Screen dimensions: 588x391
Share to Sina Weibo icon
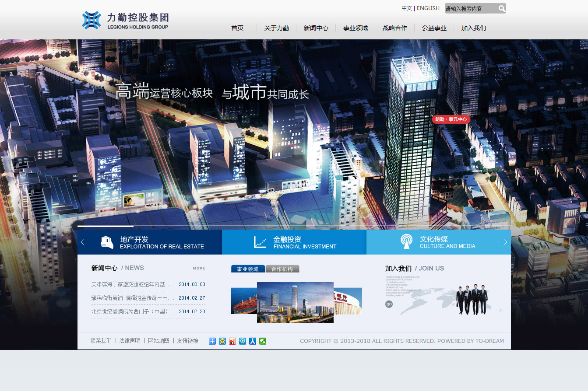point(232,341)
